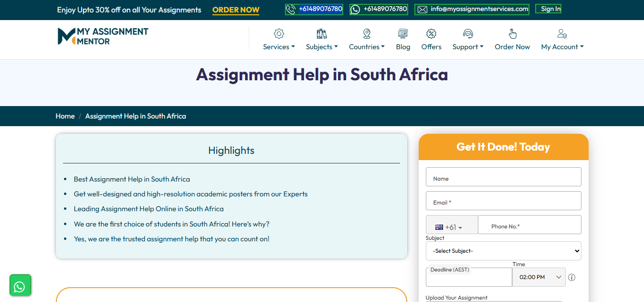This screenshot has width=644, height=302.
Task: Open Blog via its newspaper icon
Action: [403, 33]
